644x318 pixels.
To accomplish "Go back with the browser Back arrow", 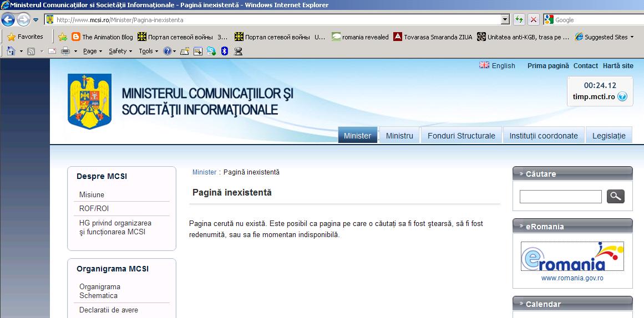I will click(x=8, y=19).
